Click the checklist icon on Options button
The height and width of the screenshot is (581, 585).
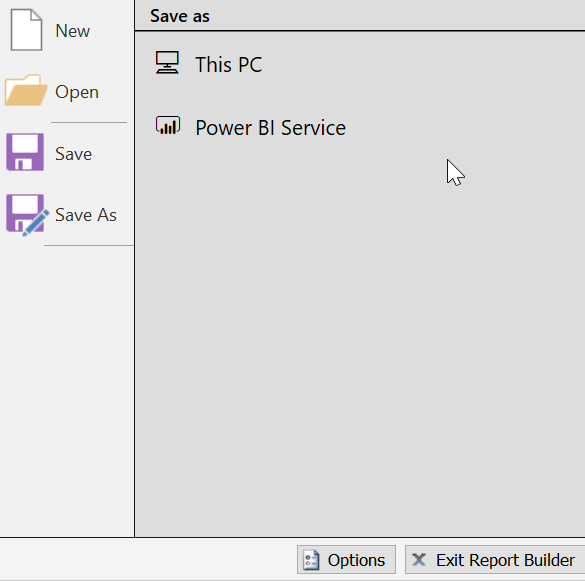pyautogui.click(x=311, y=560)
